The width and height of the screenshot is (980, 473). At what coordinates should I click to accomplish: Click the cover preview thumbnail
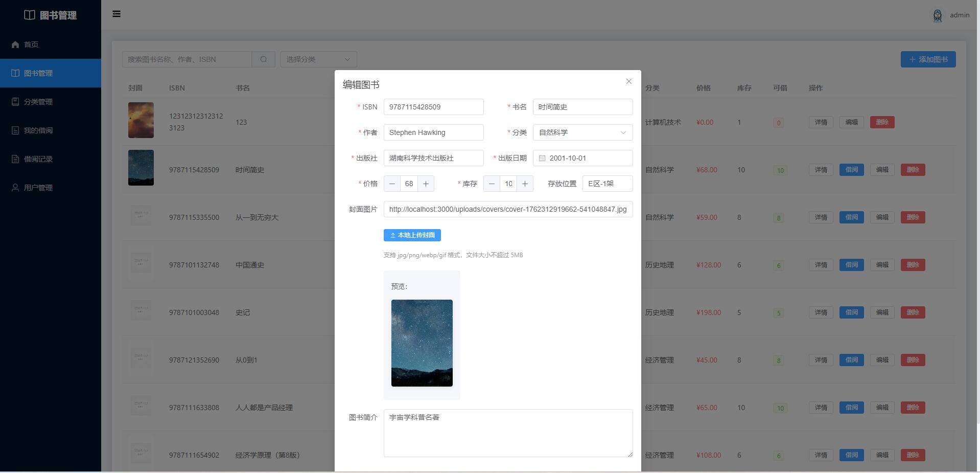pos(422,343)
